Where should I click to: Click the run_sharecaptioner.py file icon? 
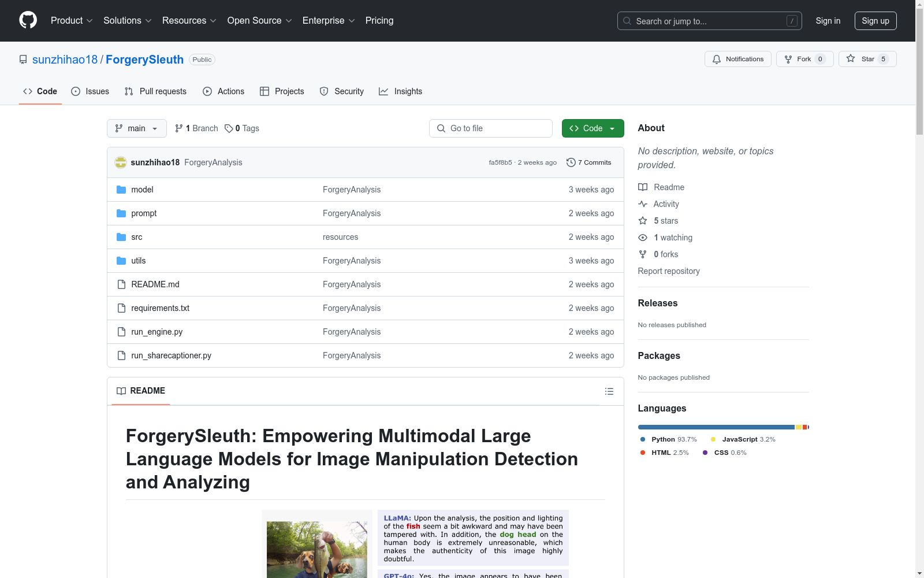(x=121, y=355)
